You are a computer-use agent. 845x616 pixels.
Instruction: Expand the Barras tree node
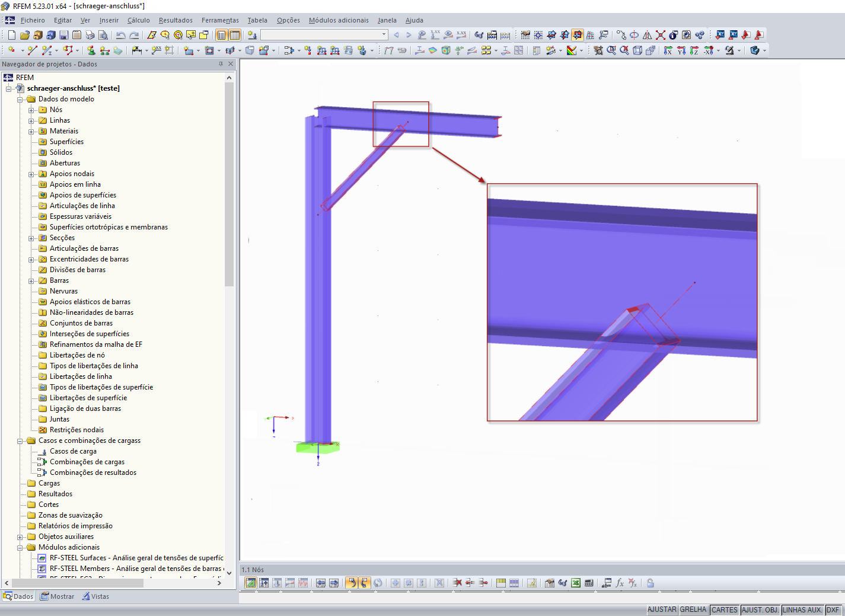pos(31,280)
